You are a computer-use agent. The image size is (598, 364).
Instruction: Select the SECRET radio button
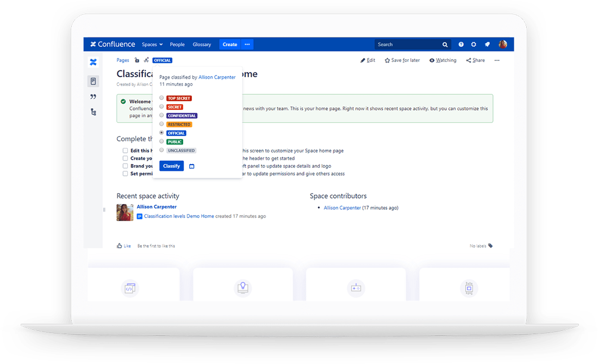[x=161, y=106]
